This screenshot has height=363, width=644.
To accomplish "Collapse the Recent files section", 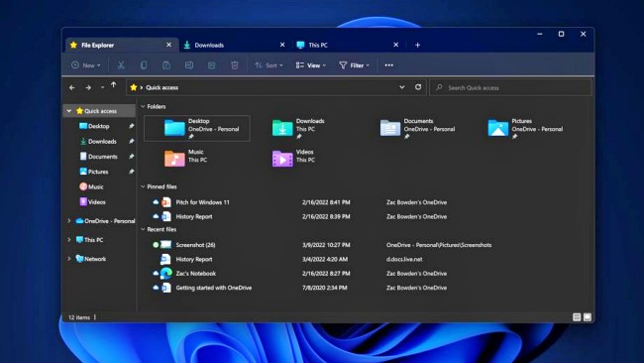I will 143,229.
